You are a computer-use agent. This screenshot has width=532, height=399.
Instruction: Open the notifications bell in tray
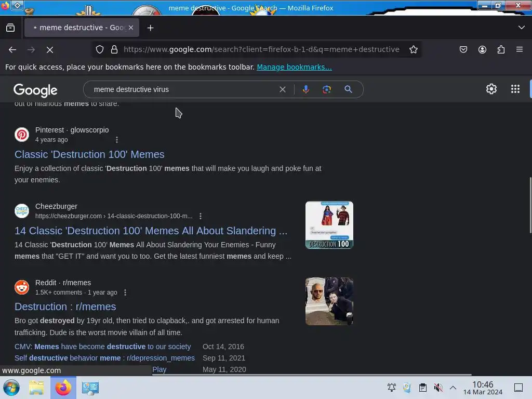[392, 388]
